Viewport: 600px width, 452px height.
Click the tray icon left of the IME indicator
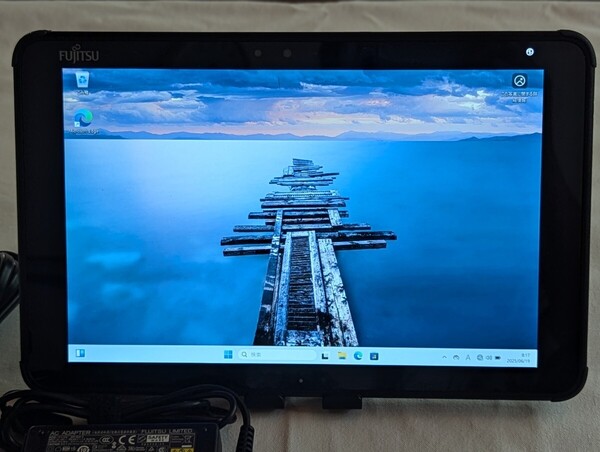point(456,357)
